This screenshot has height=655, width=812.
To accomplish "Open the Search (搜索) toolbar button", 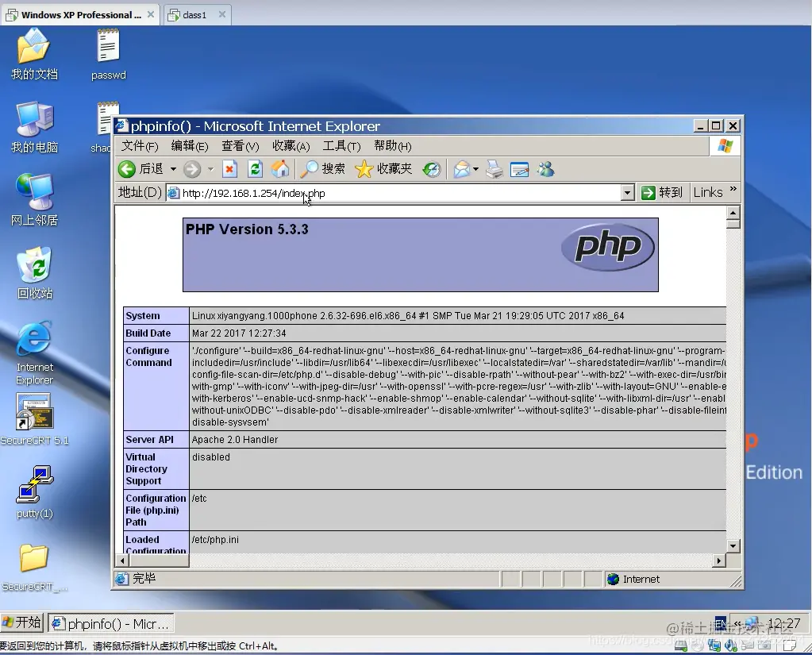I will (322, 169).
